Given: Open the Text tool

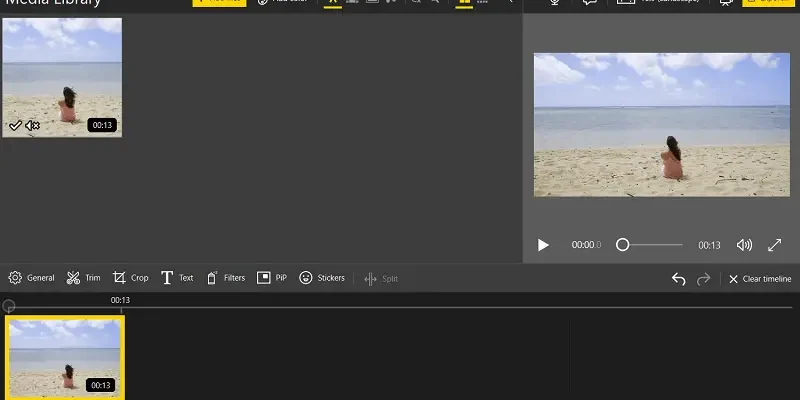Looking at the screenshot, I should point(177,278).
